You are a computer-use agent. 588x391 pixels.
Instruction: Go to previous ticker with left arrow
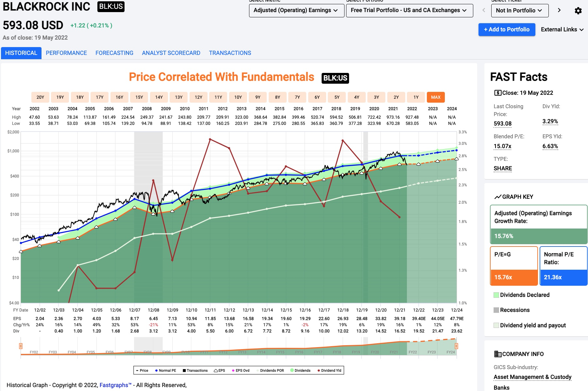click(x=484, y=10)
